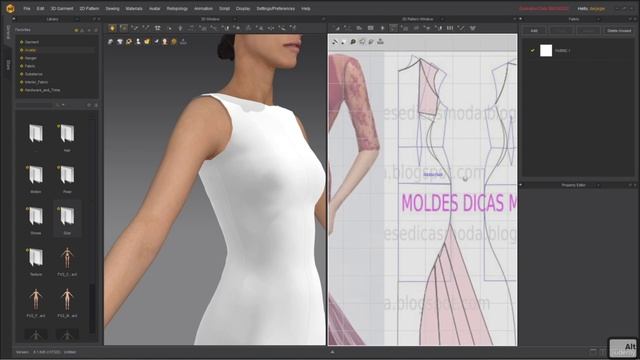Select the Fabric item in Favorites
This screenshot has width=640, height=360.
point(30,66)
